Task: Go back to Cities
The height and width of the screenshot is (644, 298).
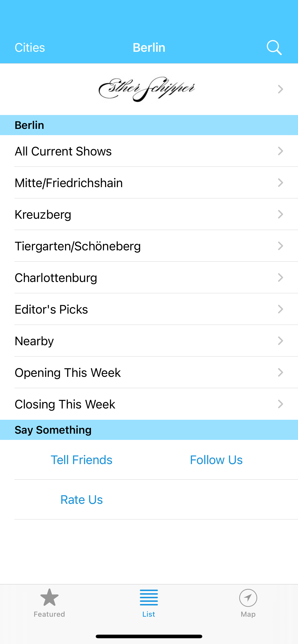Action: [30, 47]
